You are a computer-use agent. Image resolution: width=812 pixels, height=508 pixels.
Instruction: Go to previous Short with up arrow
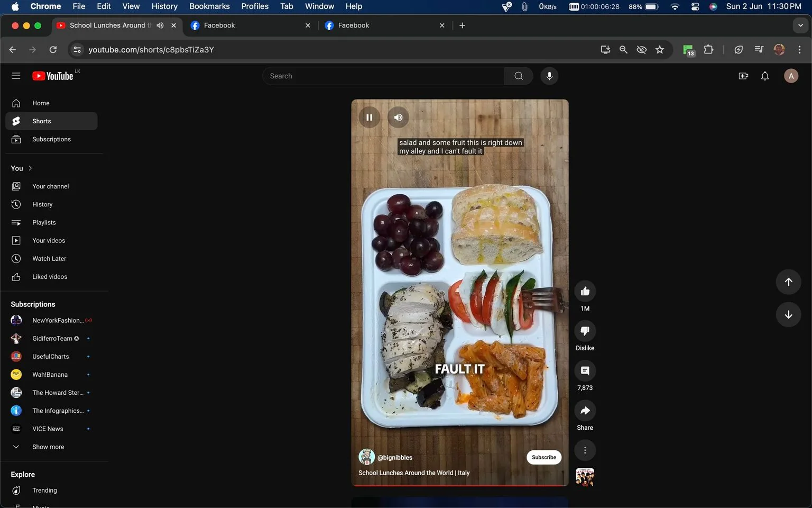pyautogui.click(x=788, y=282)
